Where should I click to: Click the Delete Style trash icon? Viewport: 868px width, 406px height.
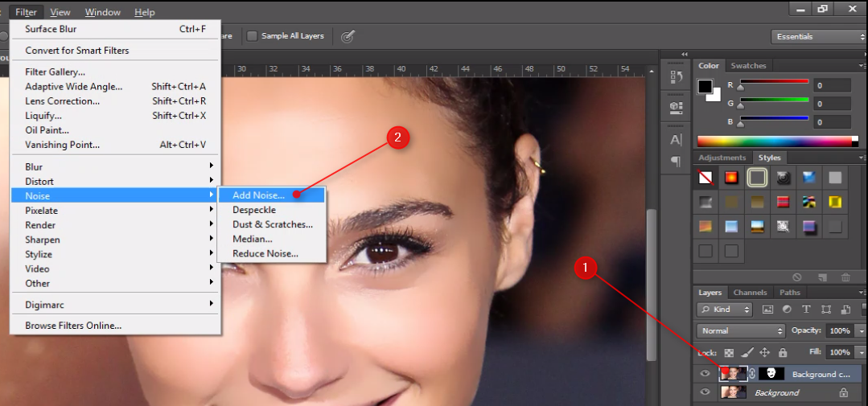click(845, 277)
